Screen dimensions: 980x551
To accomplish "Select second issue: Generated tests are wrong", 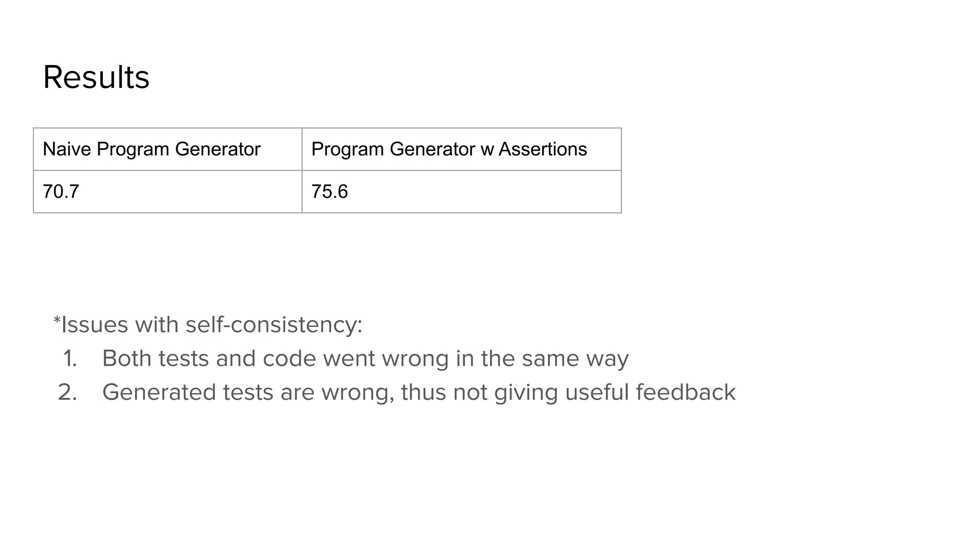I will [419, 392].
